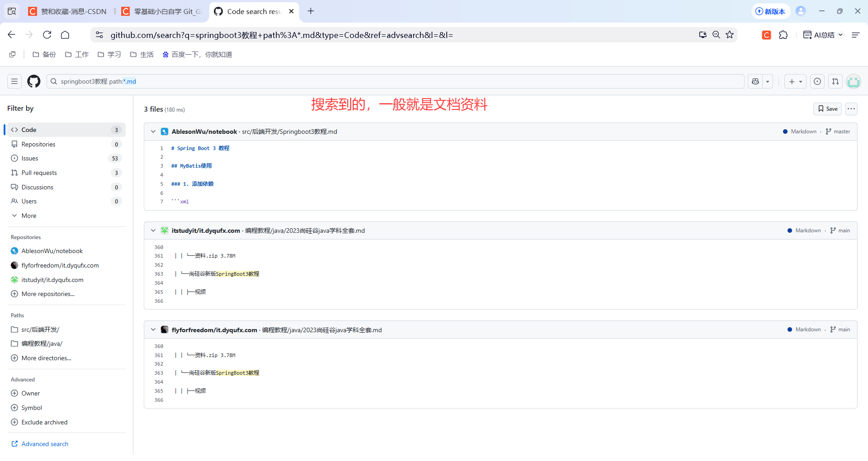This screenshot has height=461, width=868.
Task: Go back to previous page
Action: [12, 35]
